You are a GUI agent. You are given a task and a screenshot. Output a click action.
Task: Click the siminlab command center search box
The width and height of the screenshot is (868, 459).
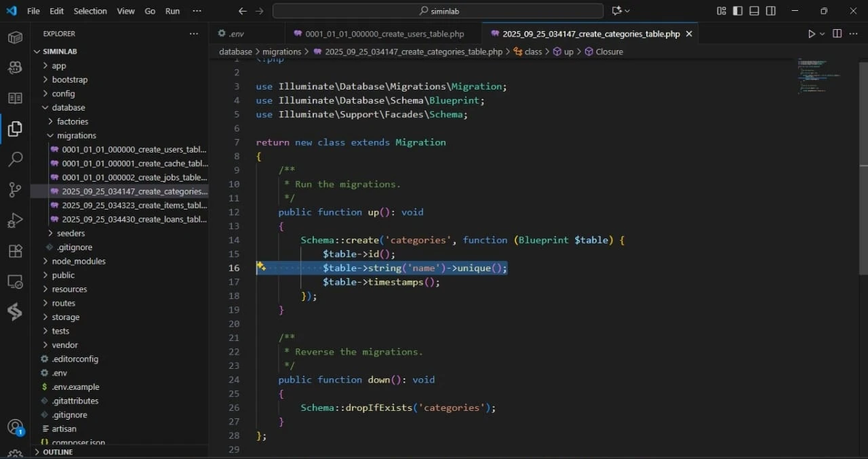coord(437,11)
